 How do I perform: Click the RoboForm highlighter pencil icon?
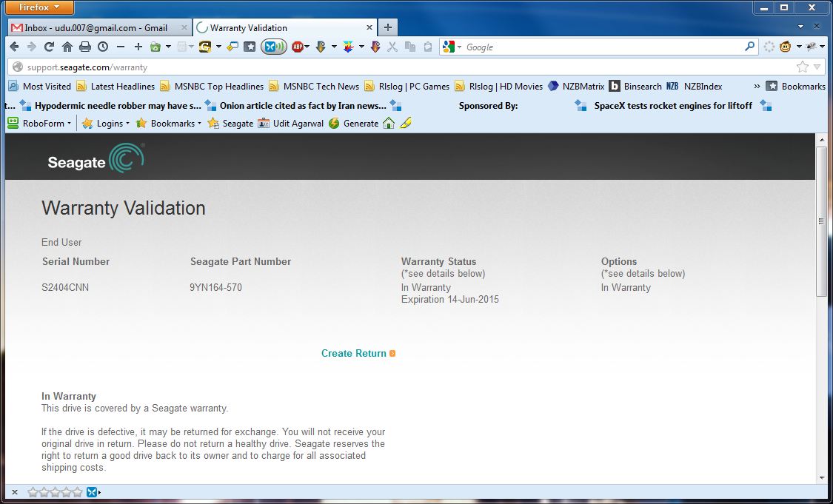tap(406, 123)
